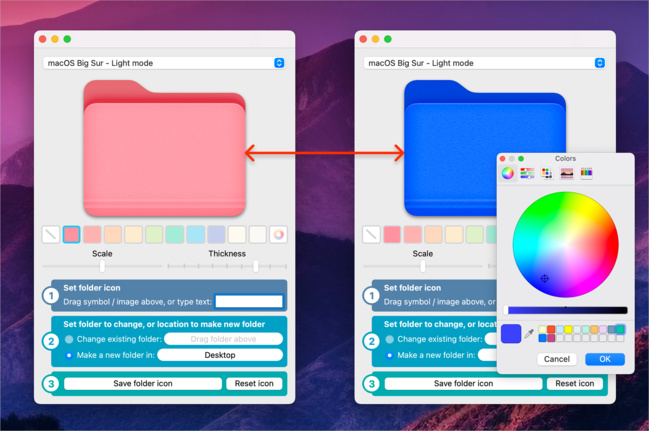Click the Scale slider in left window
This screenshot has height=431, width=649.
(102, 266)
